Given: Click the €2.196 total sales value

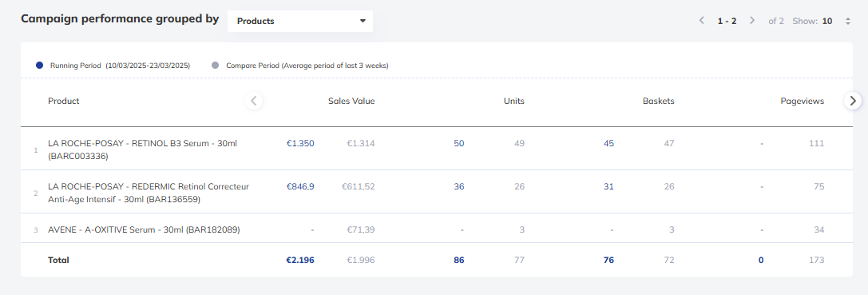Looking at the screenshot, I should [x=300, y=260].
